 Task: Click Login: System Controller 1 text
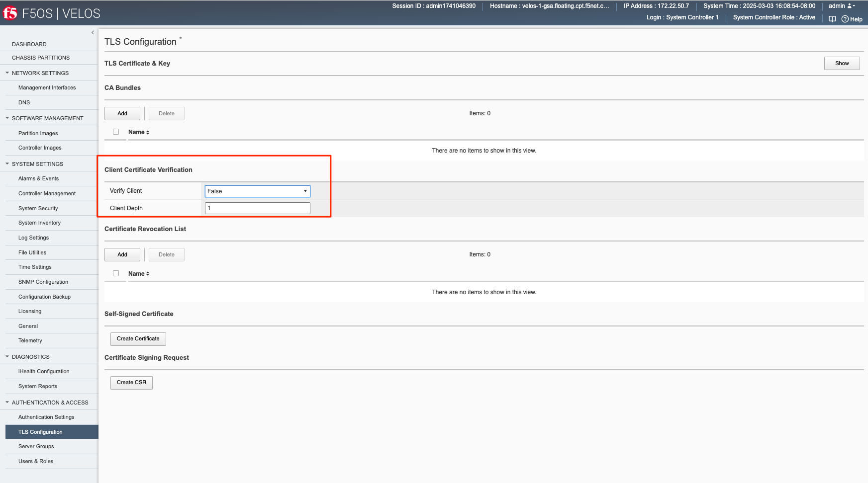[682, 17]
